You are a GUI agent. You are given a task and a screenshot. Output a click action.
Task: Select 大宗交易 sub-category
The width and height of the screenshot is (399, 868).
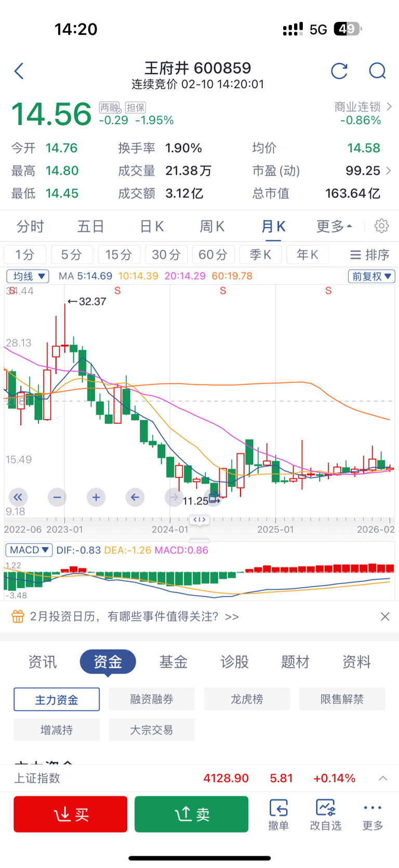tap(152, 730)
